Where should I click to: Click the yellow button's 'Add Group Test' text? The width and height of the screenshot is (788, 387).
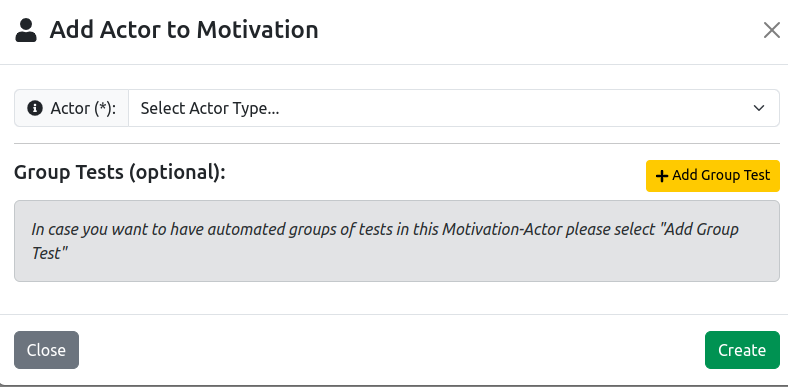pos(721,175)
